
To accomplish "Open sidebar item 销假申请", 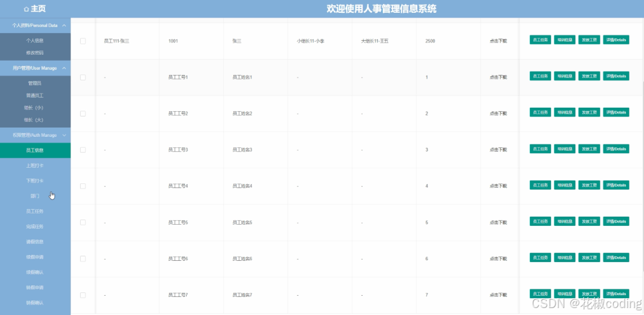I will (35, 288).
